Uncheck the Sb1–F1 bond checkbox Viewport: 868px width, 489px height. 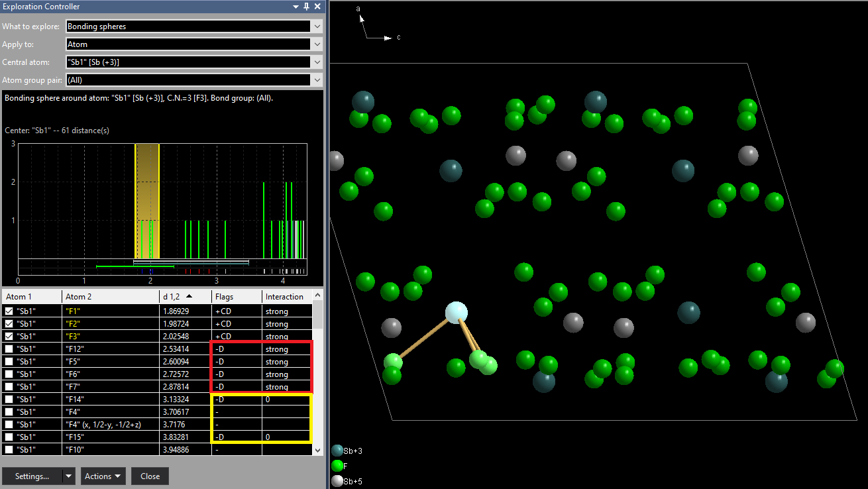click(x=9, y=311)
